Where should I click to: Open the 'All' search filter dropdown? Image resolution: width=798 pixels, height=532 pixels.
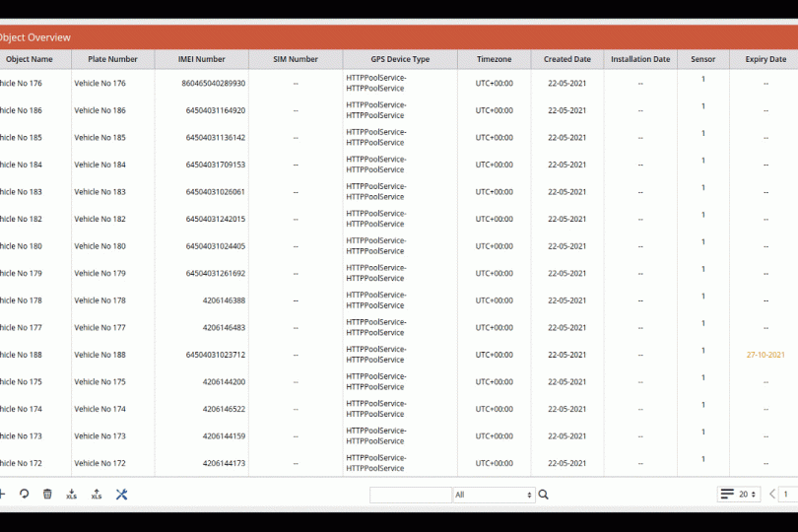pyautogui.click(x=494, y=495)
